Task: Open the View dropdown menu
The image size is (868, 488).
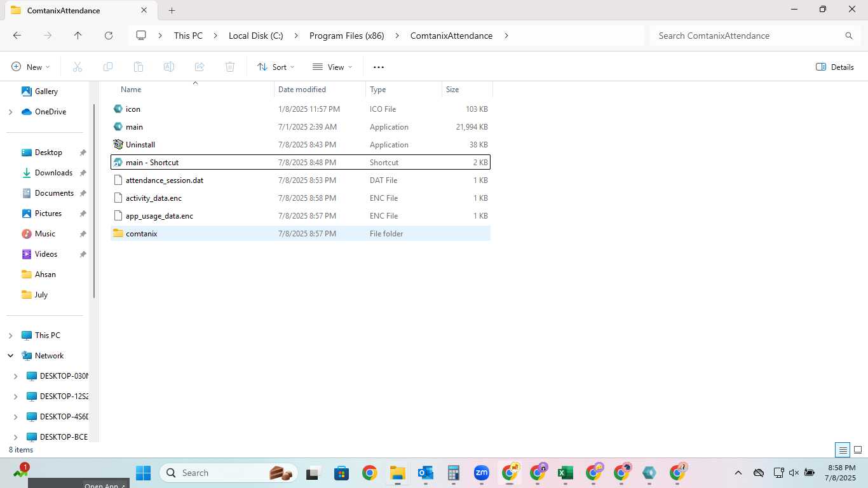Action: pos(332,67)
